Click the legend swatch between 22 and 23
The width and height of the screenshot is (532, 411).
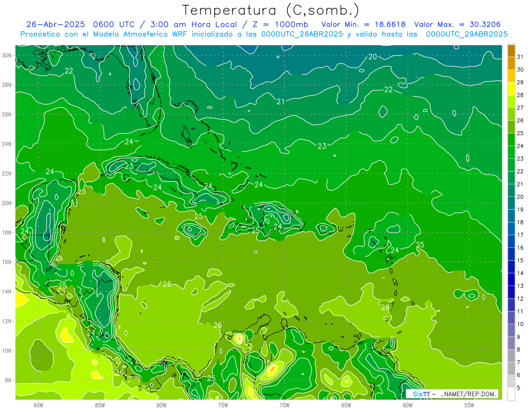(511, 165)
